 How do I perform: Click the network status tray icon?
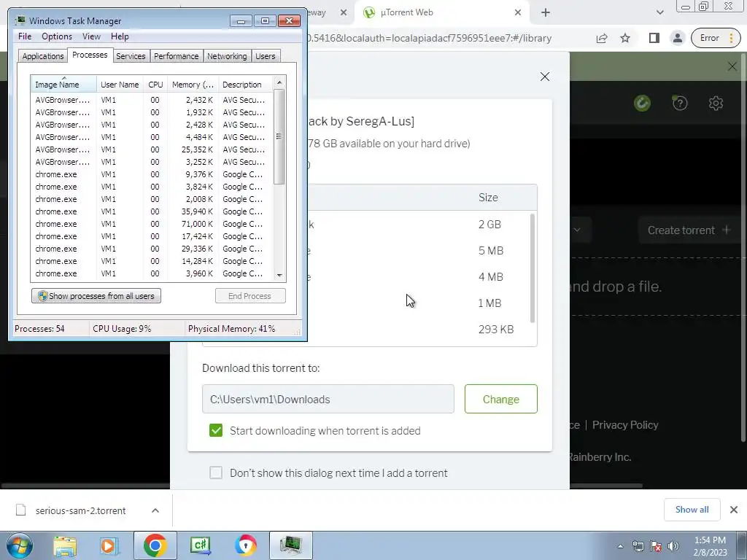[638, 546]
